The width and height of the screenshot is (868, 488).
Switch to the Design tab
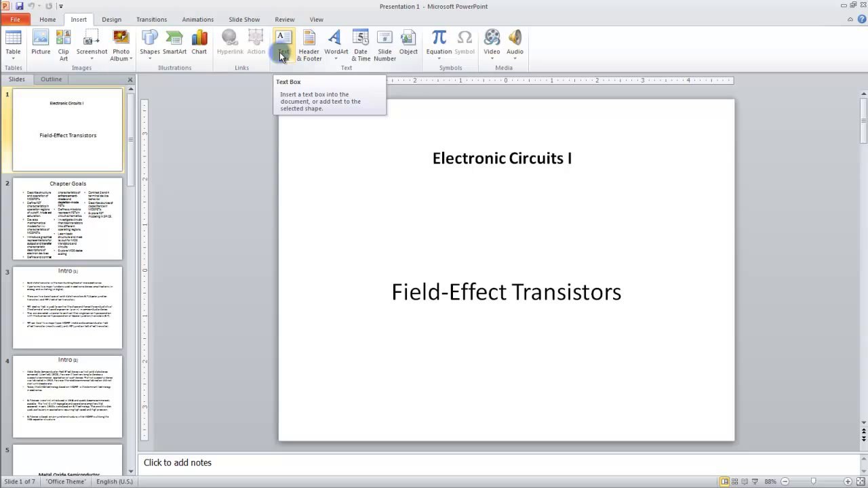[x=111, y=19]
